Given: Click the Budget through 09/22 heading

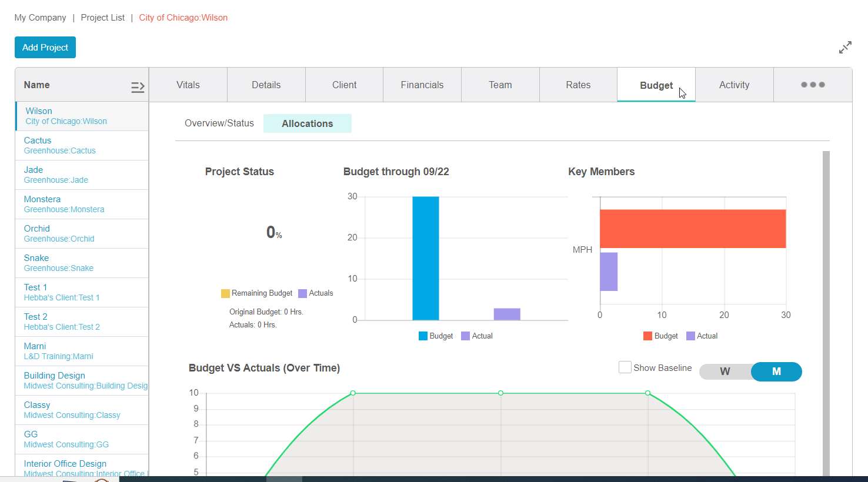Looking at the screenshot, I should [x=396, y=172].
